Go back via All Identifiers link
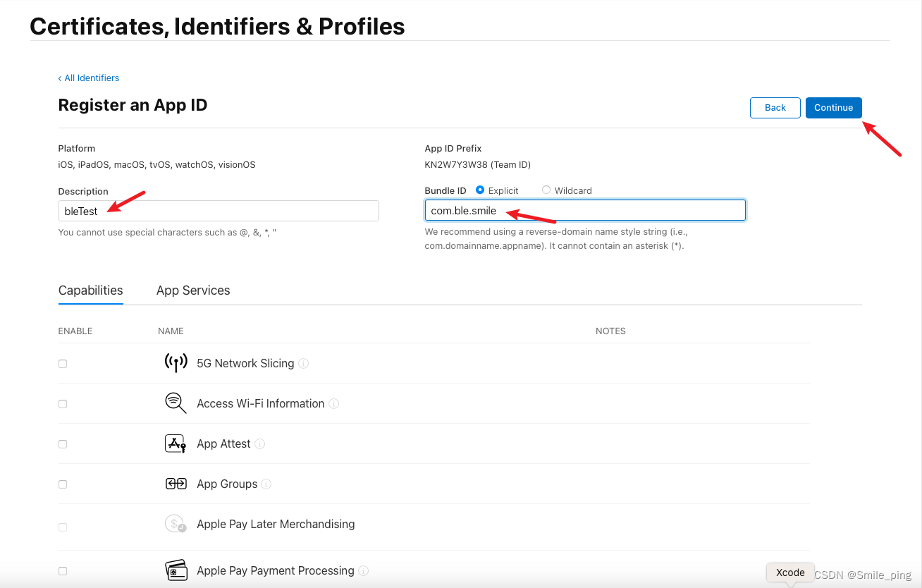The width and height of the screenshot is (922, 588). [x=89, y=78]
